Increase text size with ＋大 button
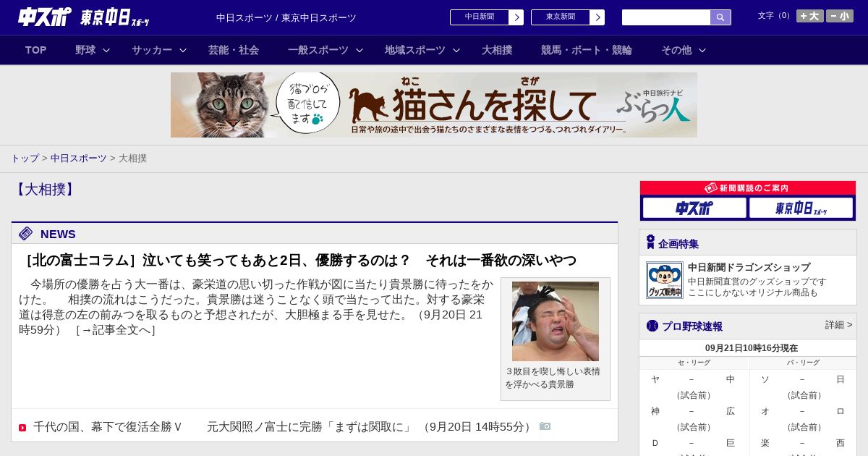This screenshot has height=456, width=868. coord(810,16)
